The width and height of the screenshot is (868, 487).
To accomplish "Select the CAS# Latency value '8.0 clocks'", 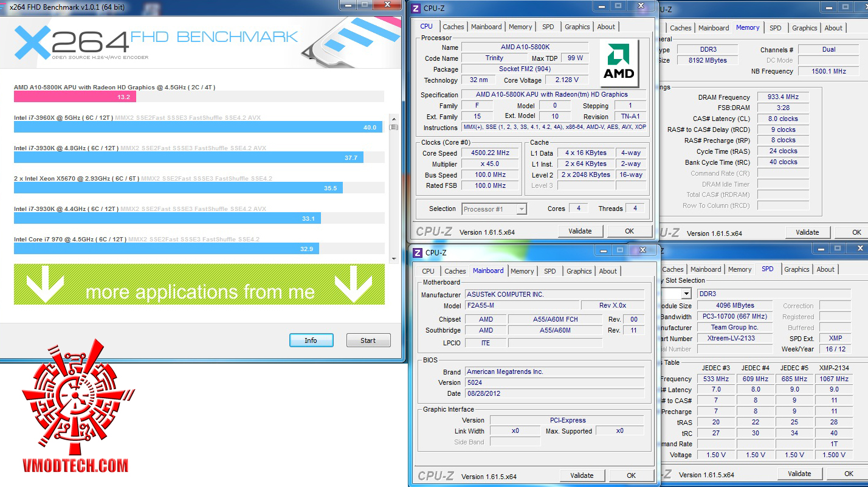I will (783, 119).
